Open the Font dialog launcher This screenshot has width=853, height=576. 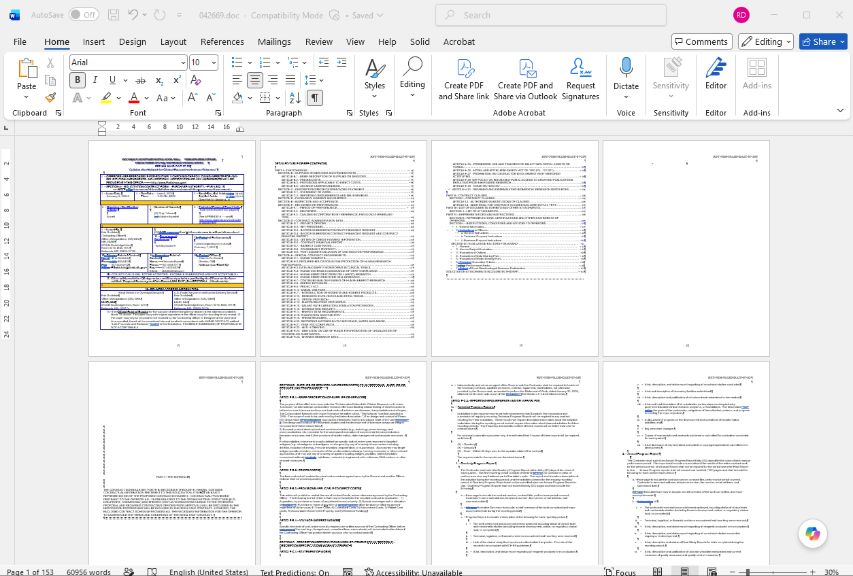click(x=218, y=113)
